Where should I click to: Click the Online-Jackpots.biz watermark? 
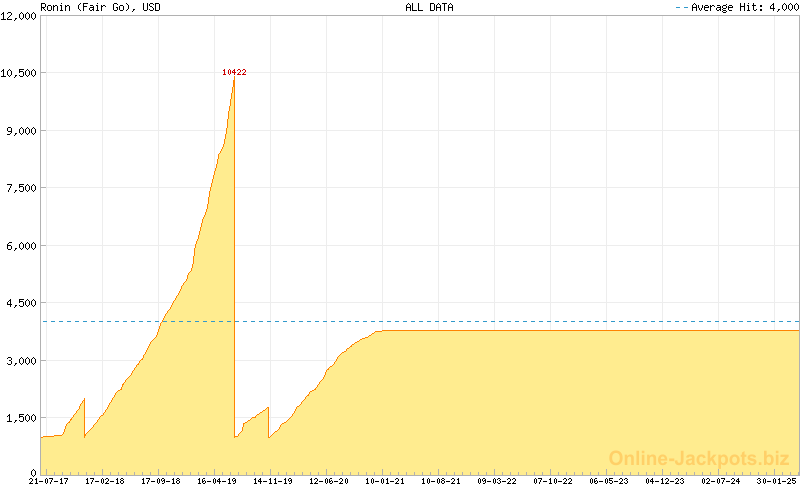(x=699, y=458)
